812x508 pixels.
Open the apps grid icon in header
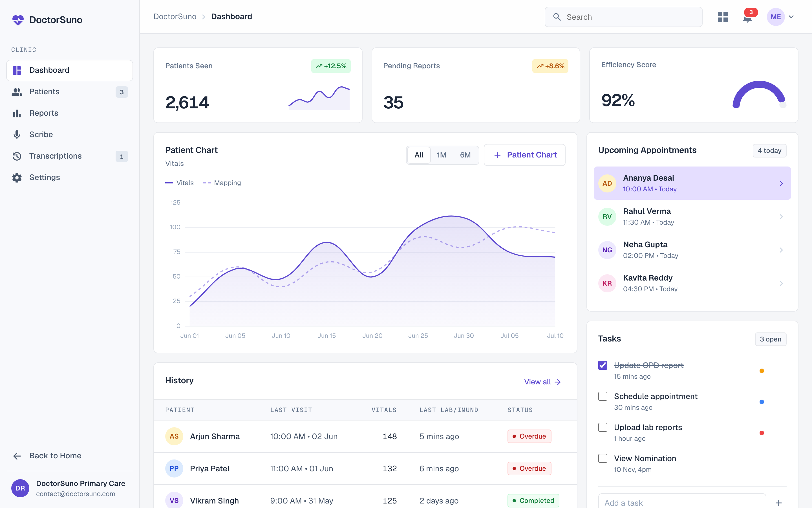[723, 17]
